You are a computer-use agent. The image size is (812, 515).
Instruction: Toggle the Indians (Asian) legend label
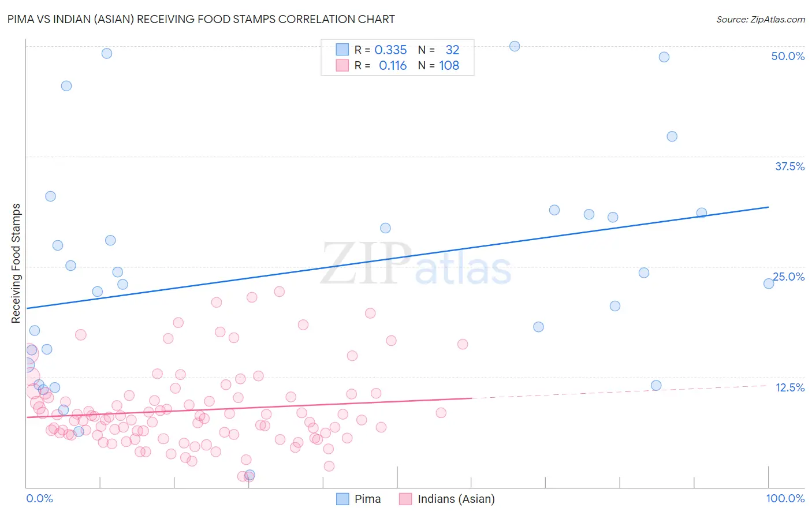pyautogui.click(x=456, y=499)
